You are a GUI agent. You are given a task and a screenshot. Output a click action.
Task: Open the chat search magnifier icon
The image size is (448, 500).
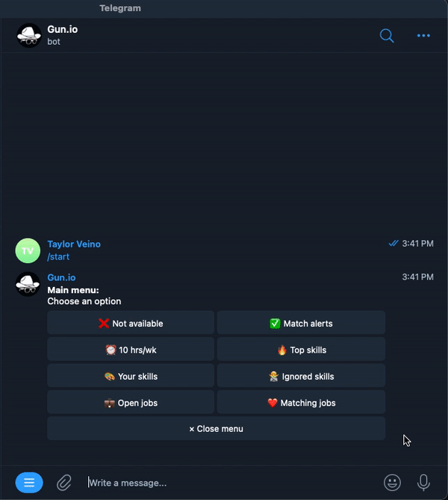(x=387, y=35)
